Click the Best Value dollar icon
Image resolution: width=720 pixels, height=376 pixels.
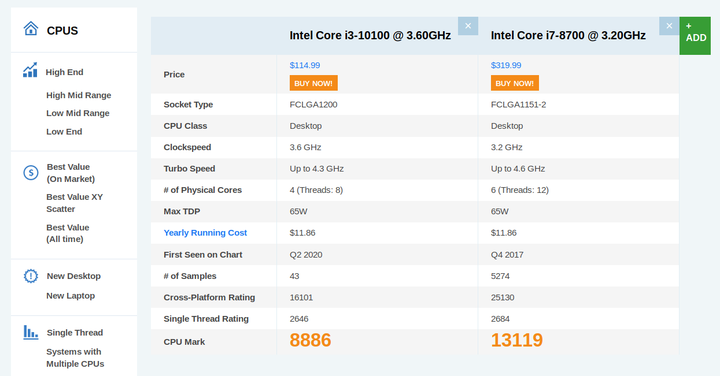click(x=31, y=173)
